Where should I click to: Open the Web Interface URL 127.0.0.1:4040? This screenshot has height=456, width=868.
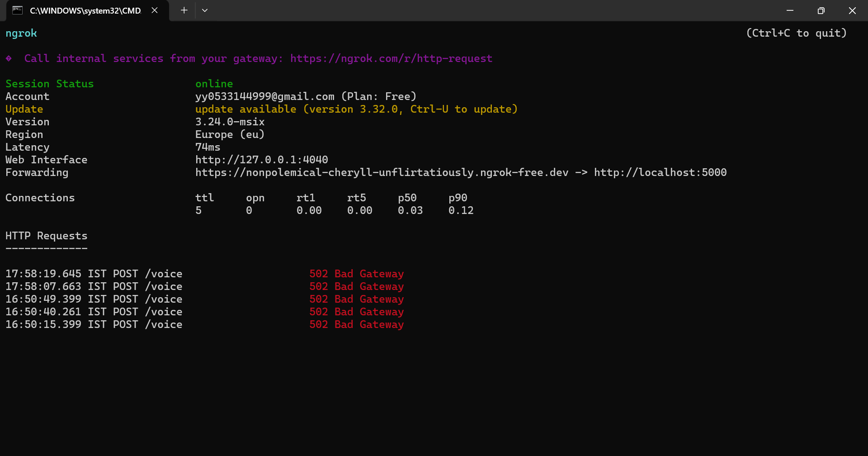coord(261,160)
